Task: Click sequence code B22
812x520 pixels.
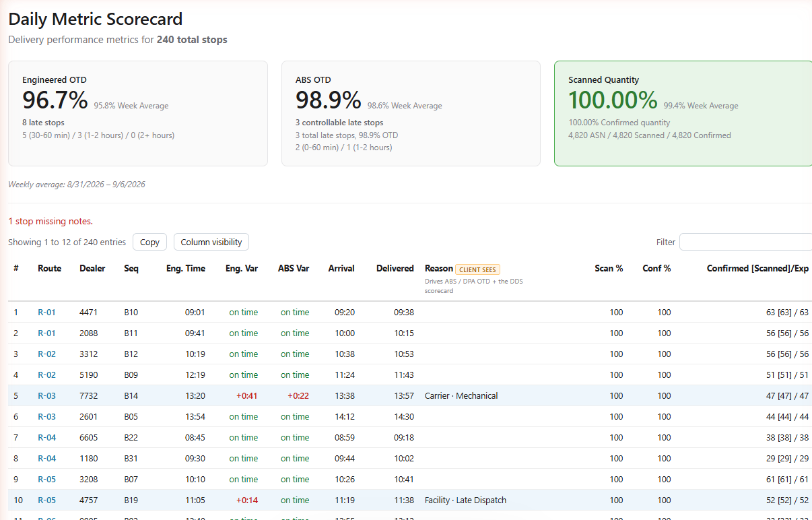Action: click(x=131, y=437)
